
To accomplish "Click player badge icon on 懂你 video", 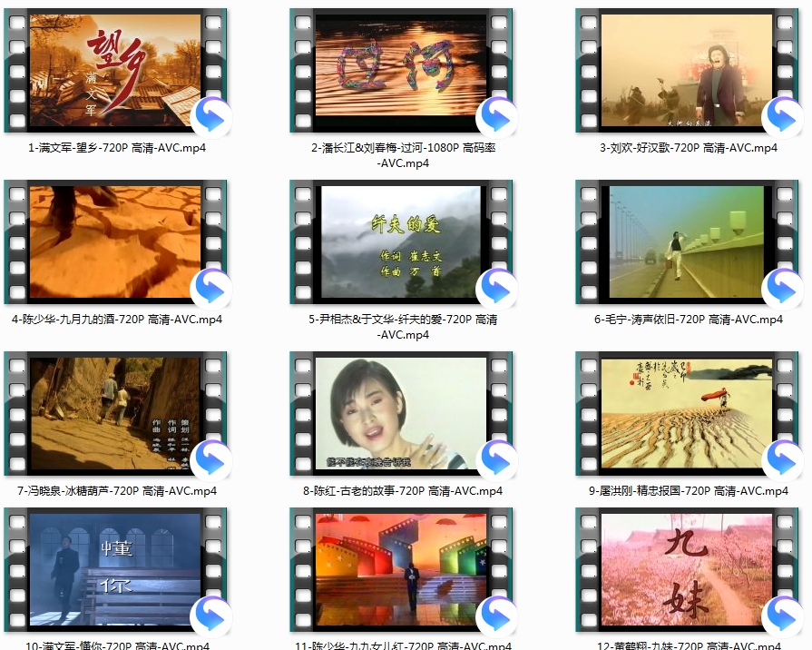I will tap(210, 616).
